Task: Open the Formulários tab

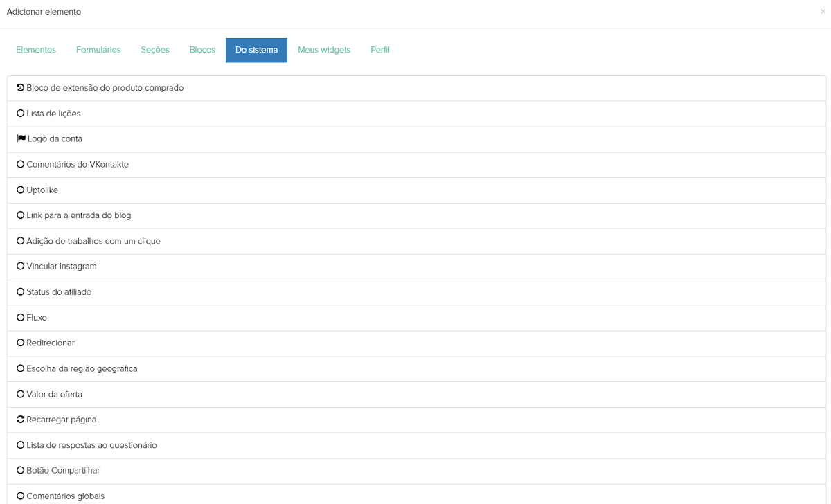Action: pyautogui.click(x=98, y=50)
